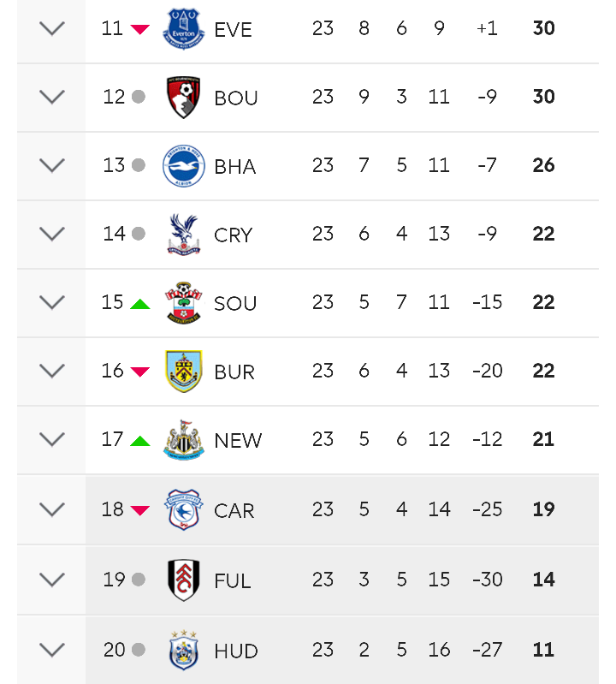Click the Everton club crest

coord(184,29)
